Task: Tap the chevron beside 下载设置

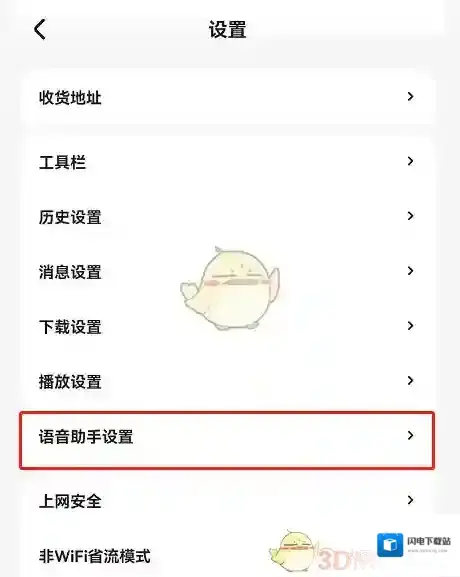Action: point(410,326)
